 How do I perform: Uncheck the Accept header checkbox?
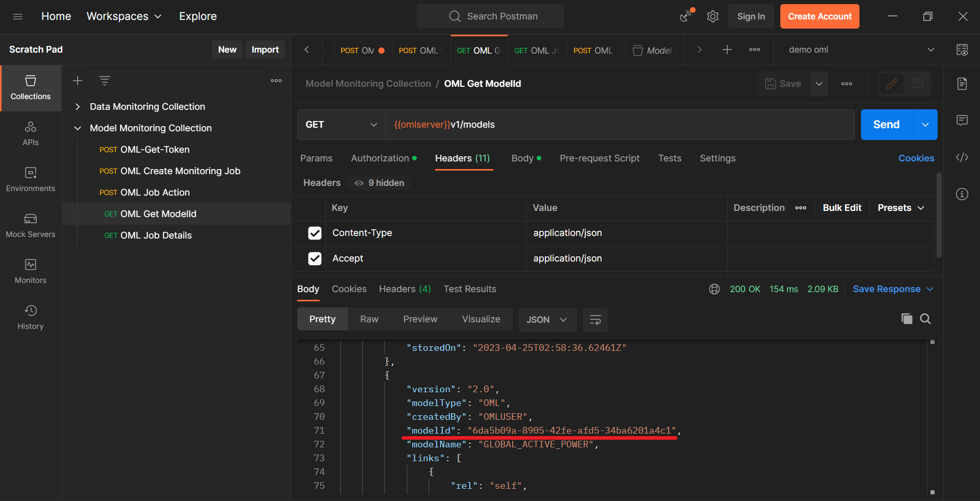click(315, 258)
